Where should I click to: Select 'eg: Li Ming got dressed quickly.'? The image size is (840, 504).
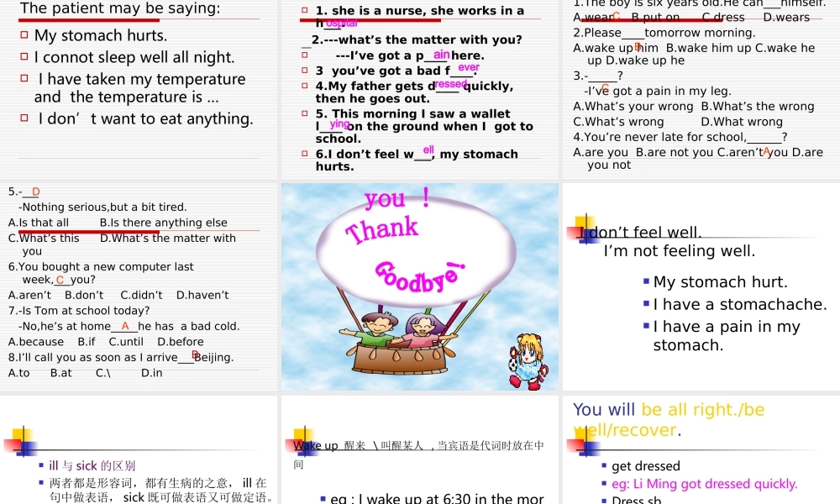click(704, 484)
